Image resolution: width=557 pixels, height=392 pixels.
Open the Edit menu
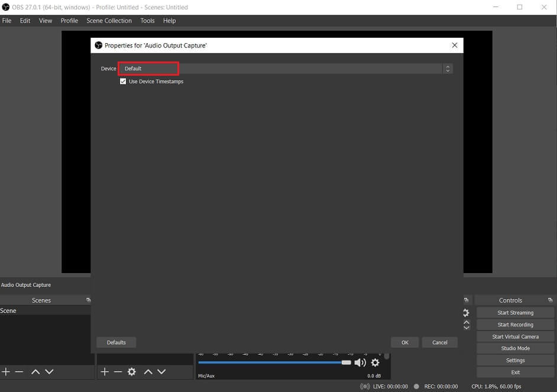tap(25, 21)
